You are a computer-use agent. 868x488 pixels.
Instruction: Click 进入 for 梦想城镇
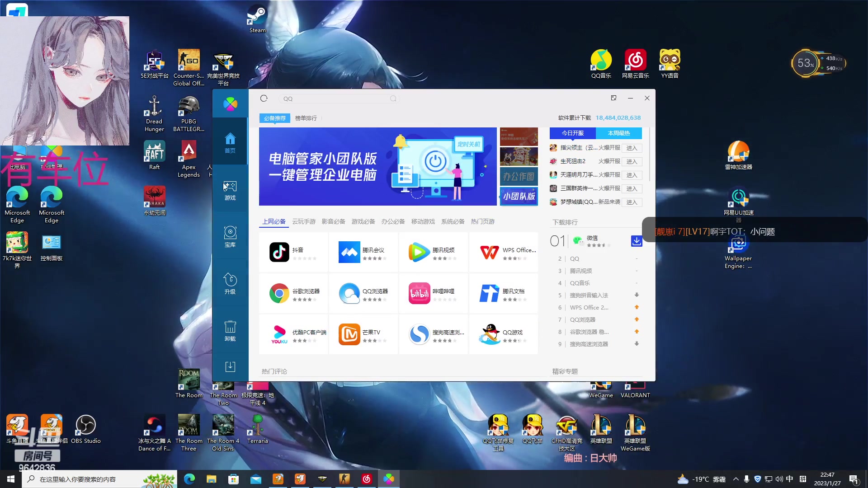(632, 202)
